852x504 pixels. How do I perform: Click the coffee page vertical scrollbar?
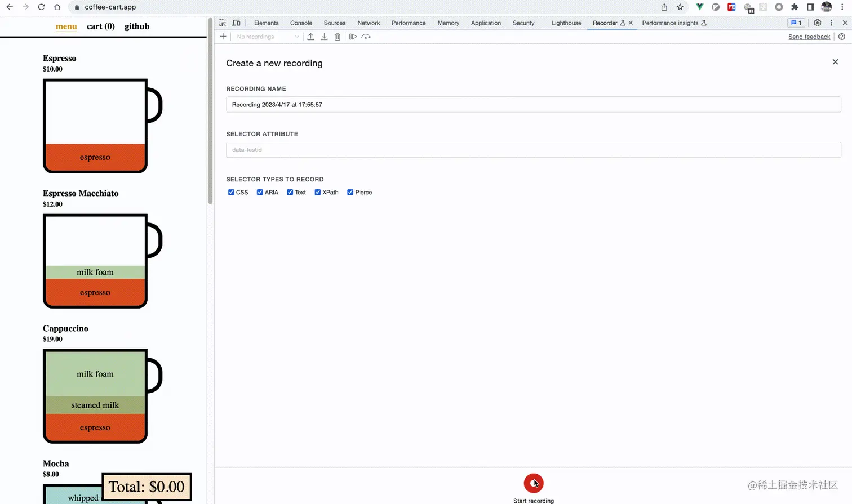pos(210,111)
